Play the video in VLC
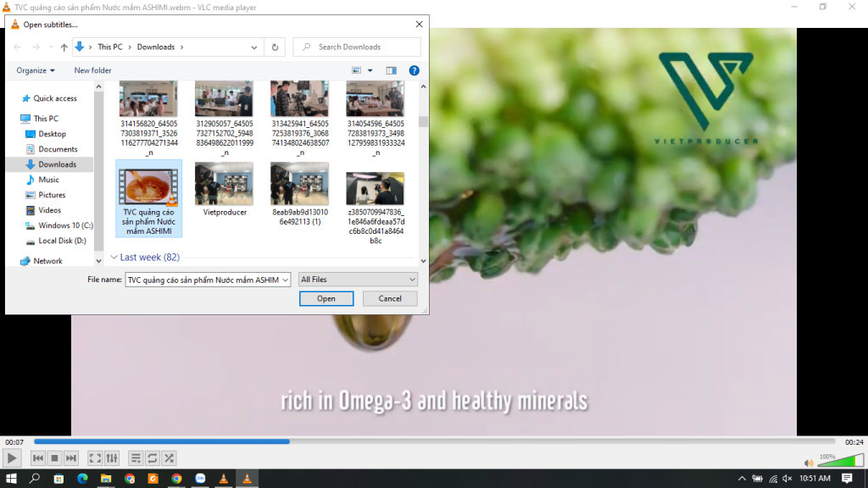This screenshot has width=868, height=488. click(11, 457)
